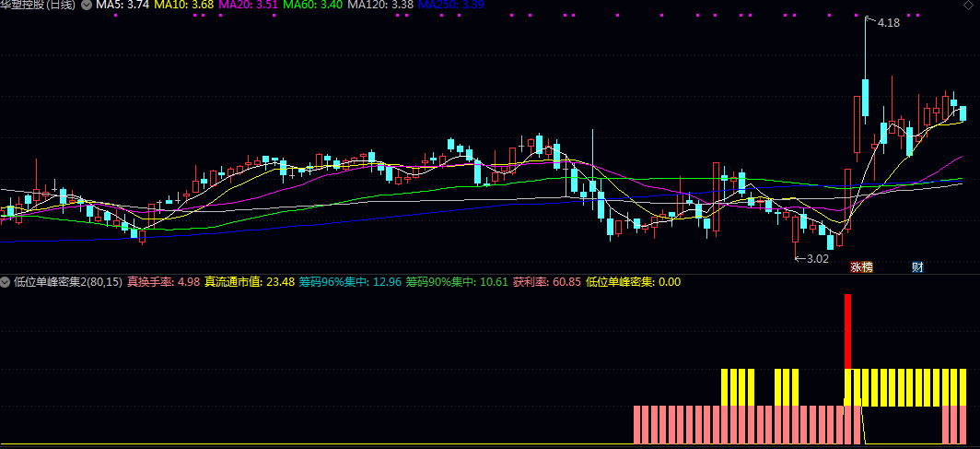Image resolution: width=980 pixels, height=449 pixels.
Task: Select the 华塑控股(日线) chart title
Action: click(39, 5)
